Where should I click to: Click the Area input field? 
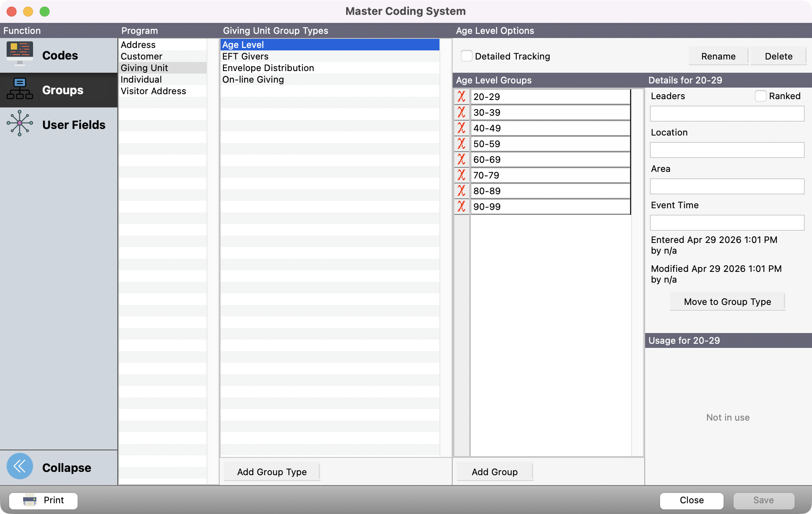[x=727, y=186]
